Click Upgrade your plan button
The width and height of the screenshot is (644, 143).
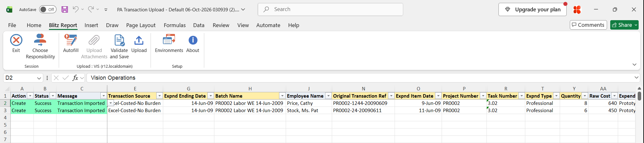533,9
